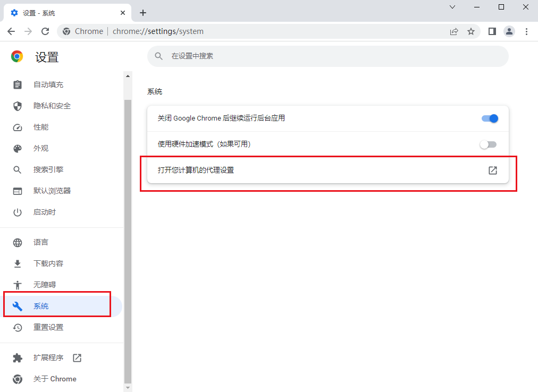The height and width of the screenshot is (392, 538).
Task: Reload the page with refresh icon
Action: 45,31
